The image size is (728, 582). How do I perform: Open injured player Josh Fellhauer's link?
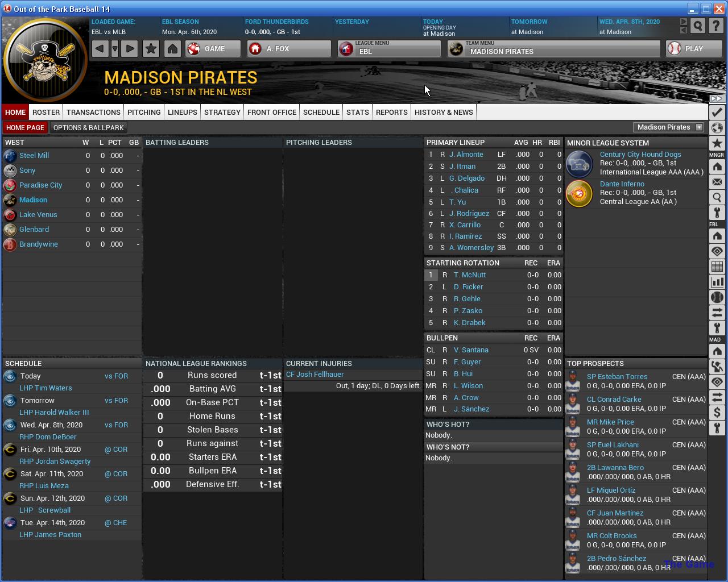pyautogui.click(x=315, y=375)
